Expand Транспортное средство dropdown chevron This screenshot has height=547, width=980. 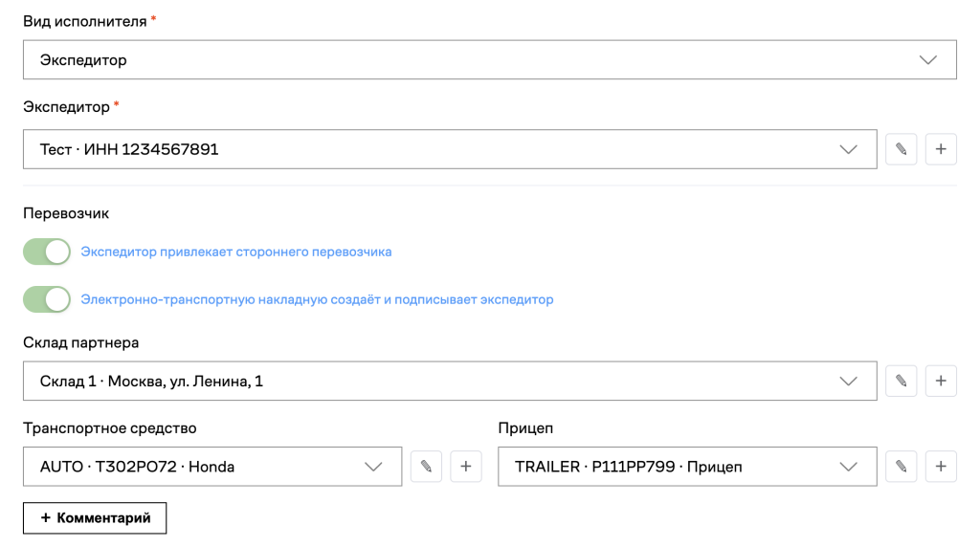coord(373,467)
